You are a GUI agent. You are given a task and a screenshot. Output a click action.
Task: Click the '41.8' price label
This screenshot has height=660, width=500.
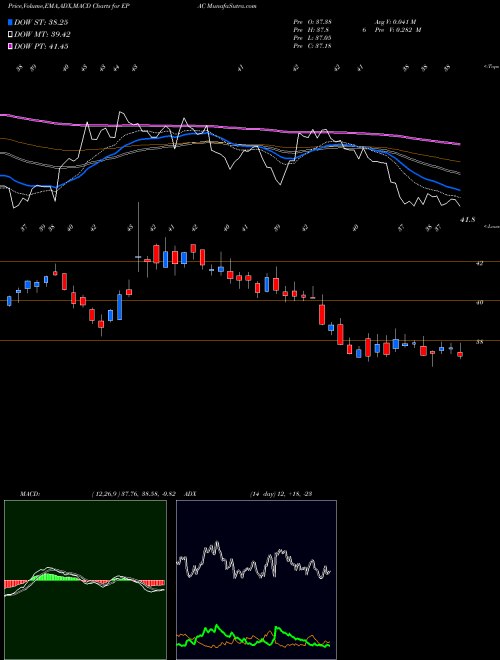[x=468, y=219]
